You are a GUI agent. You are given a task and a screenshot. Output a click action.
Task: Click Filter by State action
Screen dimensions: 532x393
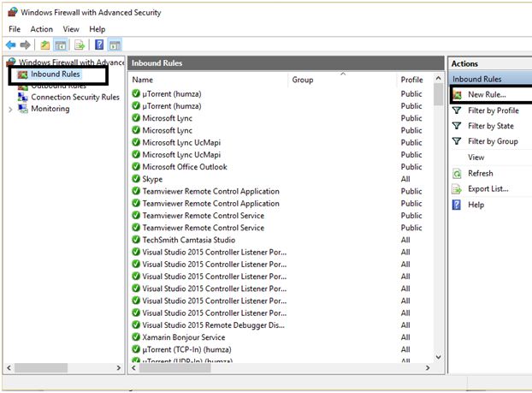pos(491,126)
